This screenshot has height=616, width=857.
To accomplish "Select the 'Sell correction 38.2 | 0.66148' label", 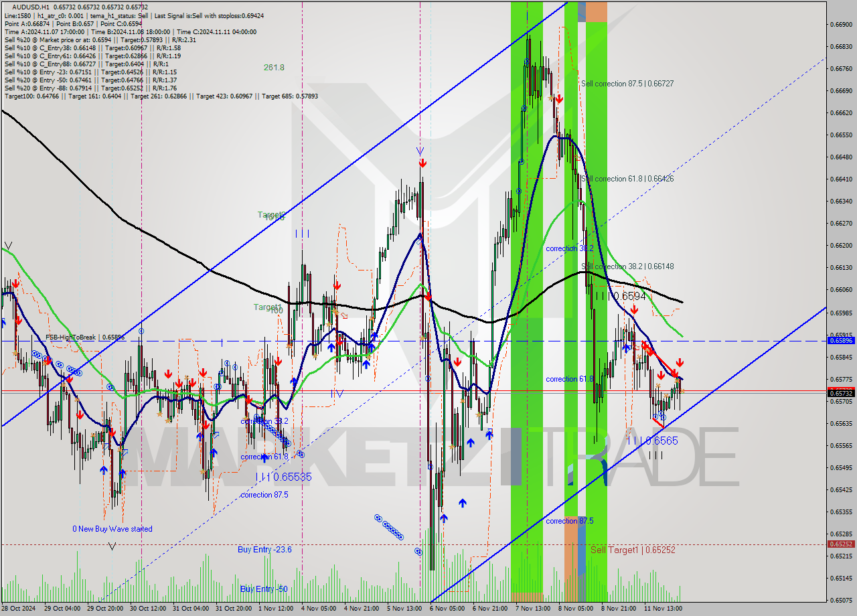I will click(x=627, y=266).
